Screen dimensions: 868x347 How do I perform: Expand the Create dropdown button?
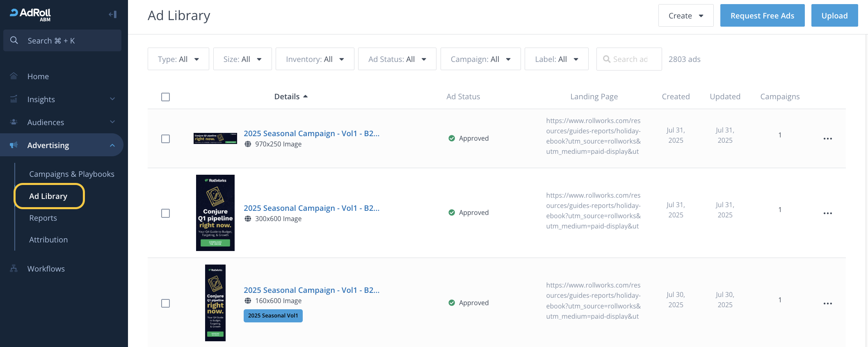[685, 16]
